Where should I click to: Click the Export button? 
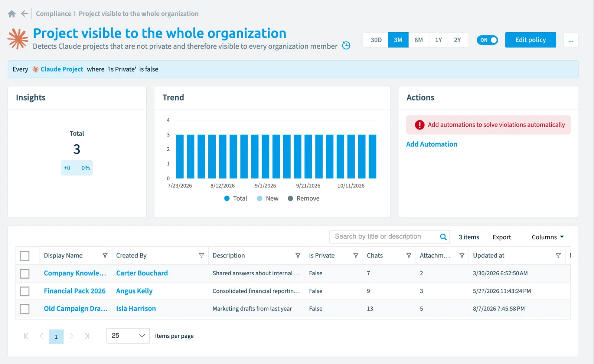(x=502, y=237)
